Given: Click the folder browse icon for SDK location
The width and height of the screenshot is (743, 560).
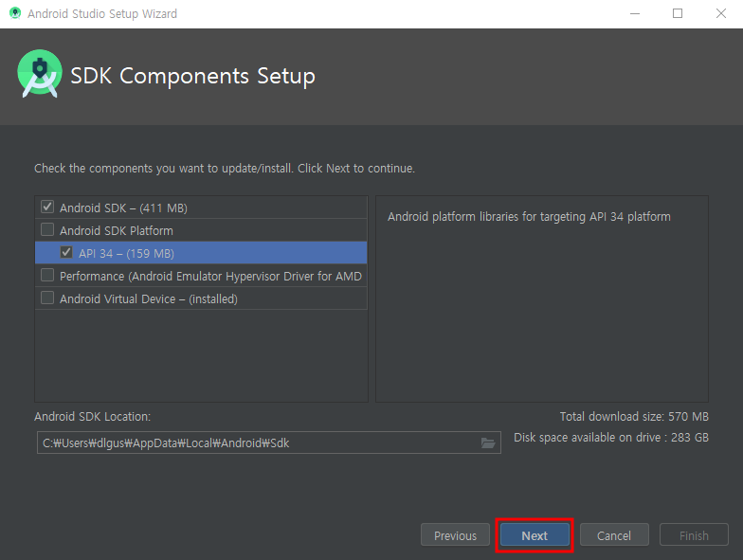Looking at the screenshot, I should [487, 443].
